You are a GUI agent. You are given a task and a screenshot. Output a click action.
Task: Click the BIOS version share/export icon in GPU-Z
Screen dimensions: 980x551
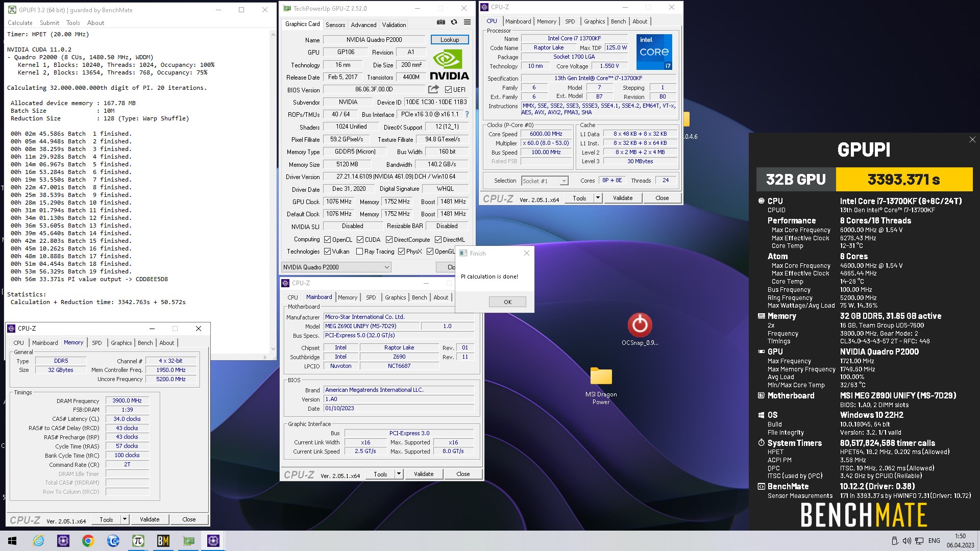pos(433,89)
